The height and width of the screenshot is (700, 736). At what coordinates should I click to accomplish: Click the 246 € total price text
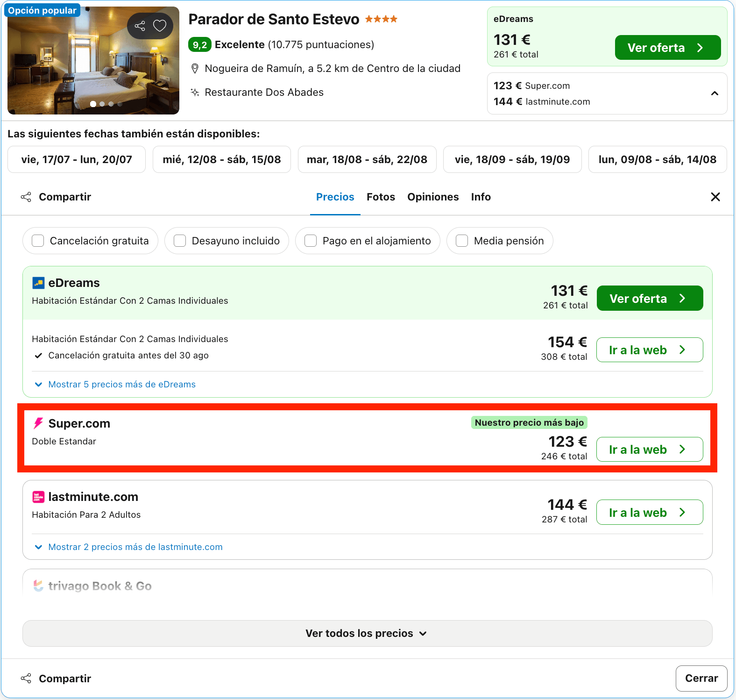(x=564, y=456)
